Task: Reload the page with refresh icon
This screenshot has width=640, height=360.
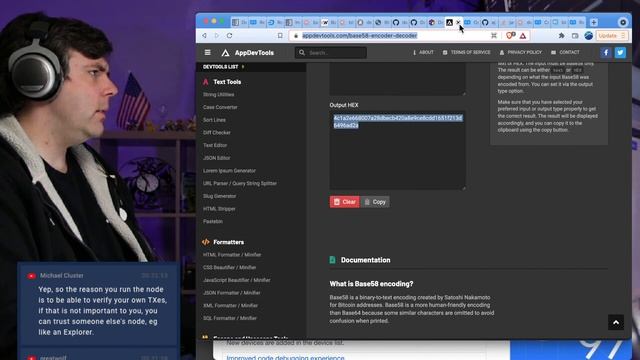Action: (x=229, y=36)
